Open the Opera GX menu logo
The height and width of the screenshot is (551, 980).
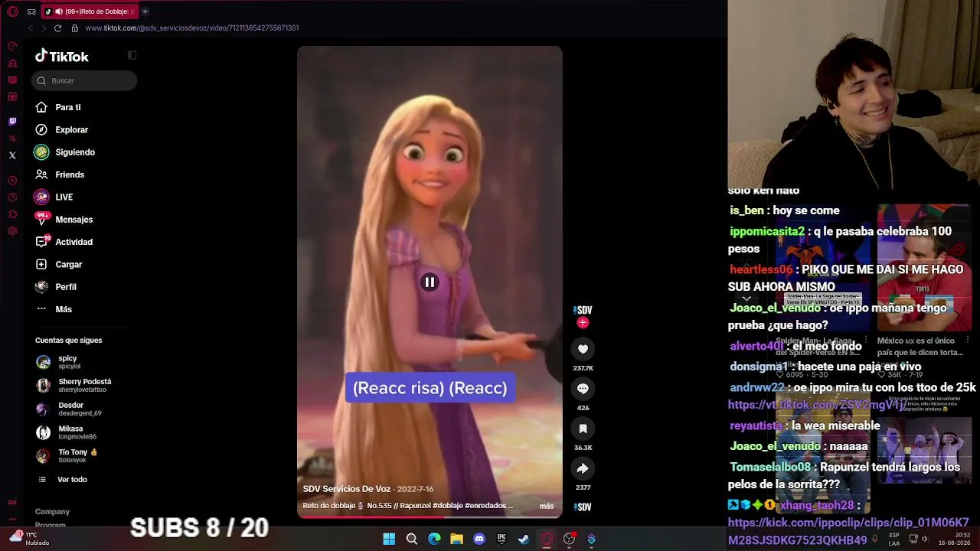tap(12, 11)
